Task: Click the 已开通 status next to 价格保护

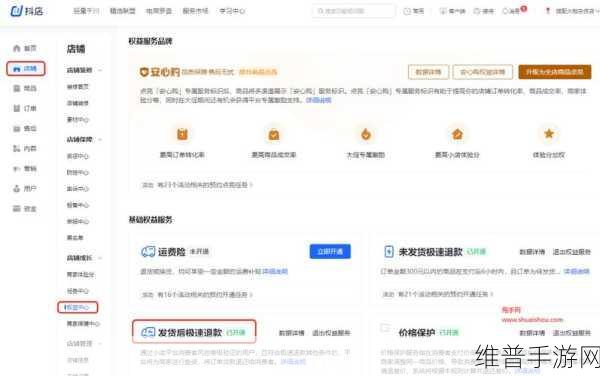Action: tap(449, 332)
